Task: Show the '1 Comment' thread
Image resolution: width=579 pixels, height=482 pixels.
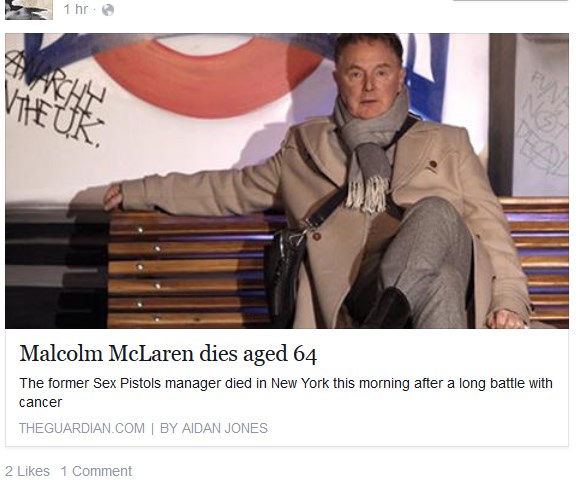Action: [x=96, y=471]
